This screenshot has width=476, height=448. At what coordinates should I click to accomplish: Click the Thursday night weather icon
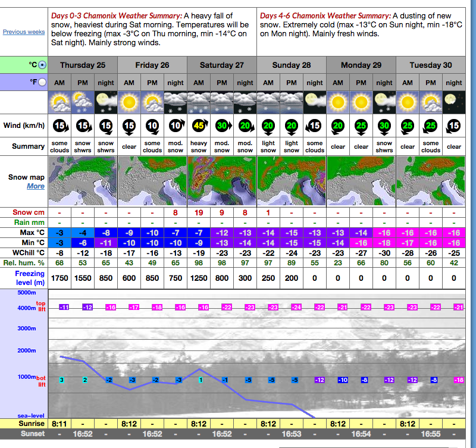pos(106,102)
